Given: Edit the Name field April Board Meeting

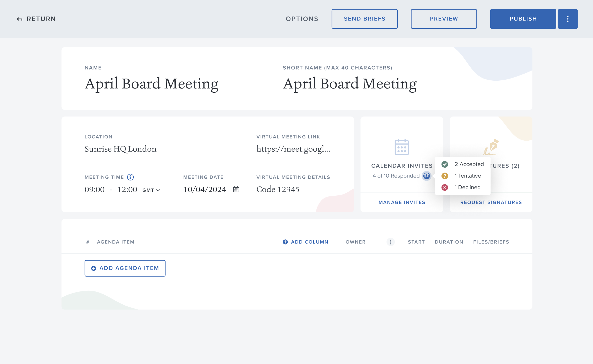Looking at the screenshot, I should click(152, 84).
